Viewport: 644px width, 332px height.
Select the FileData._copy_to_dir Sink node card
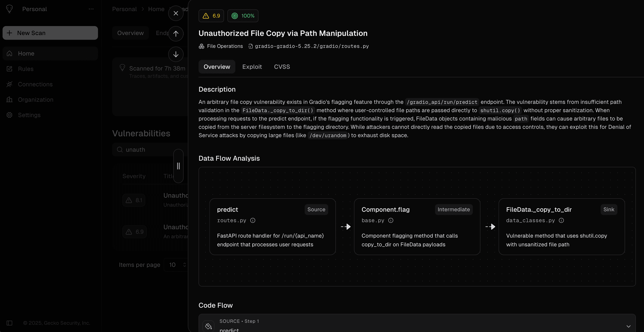pyautogui.click(x=561, y=227)
